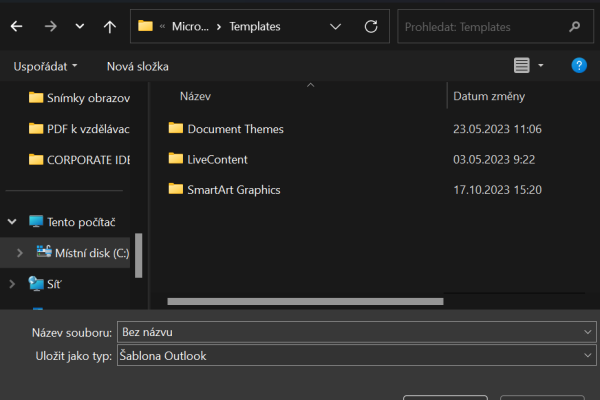600x400 pixels.
Task: Open recent locations dropdown arrow
Action: click(x=80, y=26)
